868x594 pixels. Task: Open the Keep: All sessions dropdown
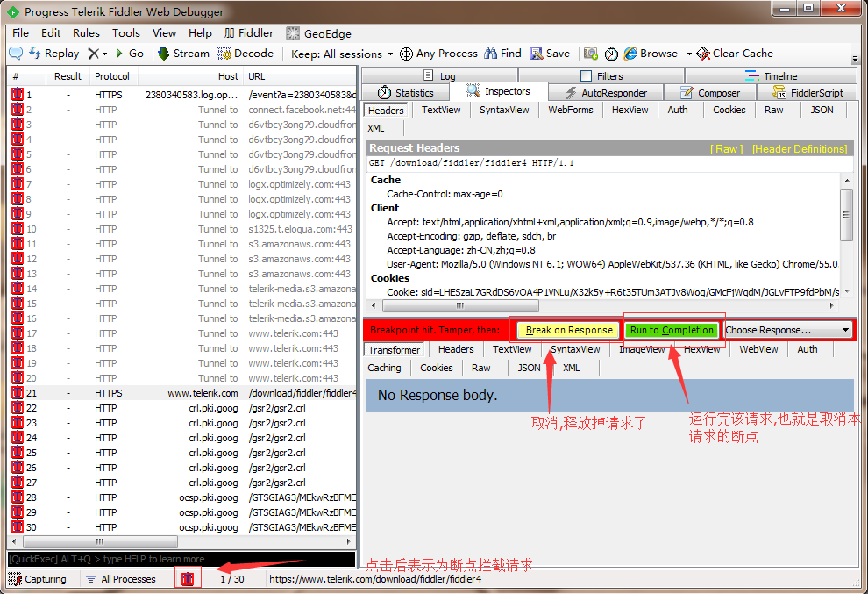pyautogui.click(x=342, y=54)
